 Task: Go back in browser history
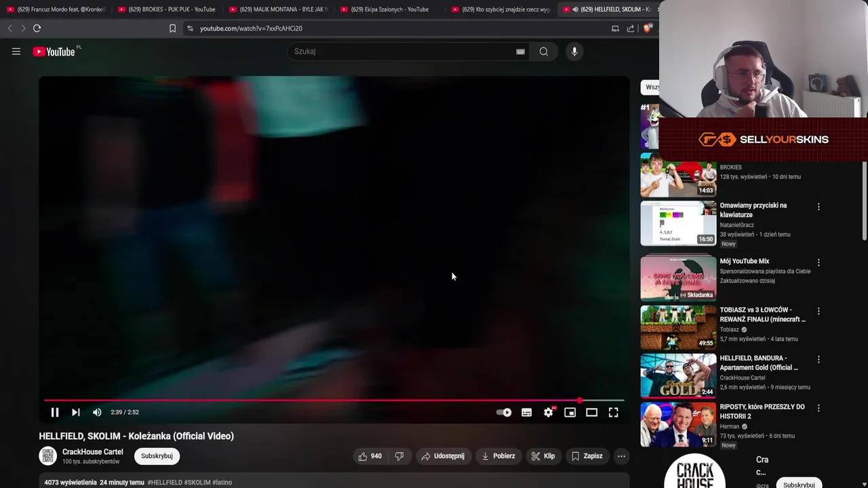9,28
